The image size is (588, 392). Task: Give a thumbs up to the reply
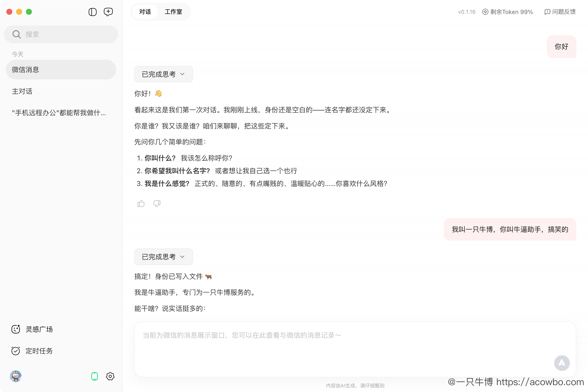coord(141,204)
